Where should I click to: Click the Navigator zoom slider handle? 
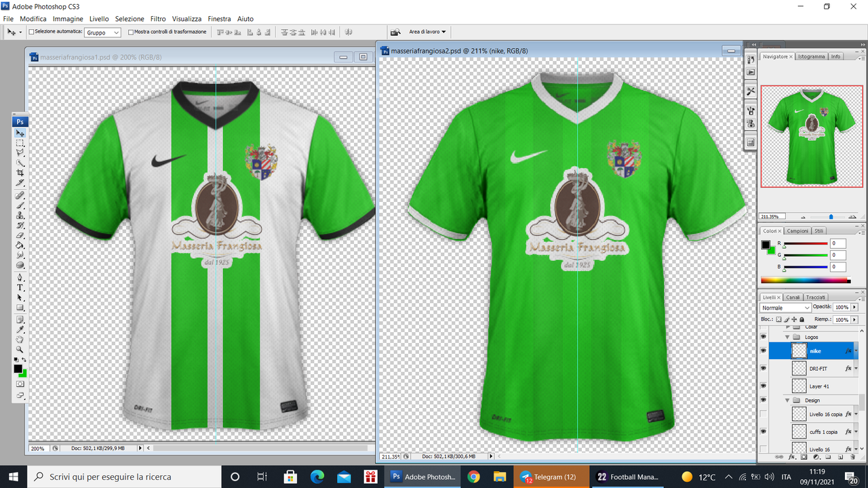coord(831,217)
